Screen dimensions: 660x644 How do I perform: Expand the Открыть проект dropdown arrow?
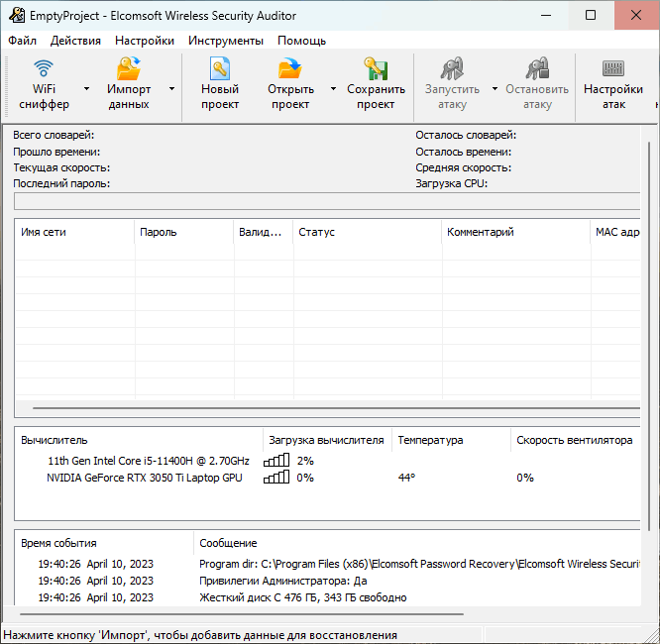pyautogui.click(x=333, y=88)
